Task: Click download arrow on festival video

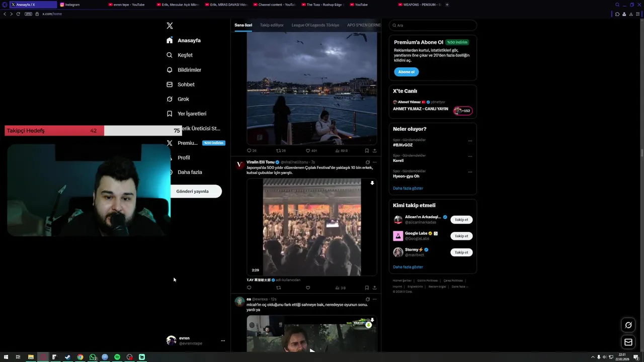Action: tap(372, 183)
